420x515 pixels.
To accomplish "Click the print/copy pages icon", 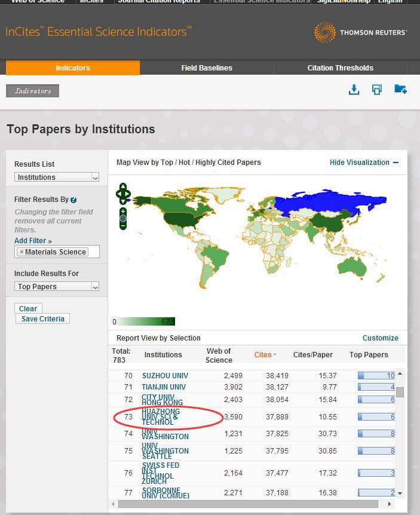I will (x=376, y=90).
